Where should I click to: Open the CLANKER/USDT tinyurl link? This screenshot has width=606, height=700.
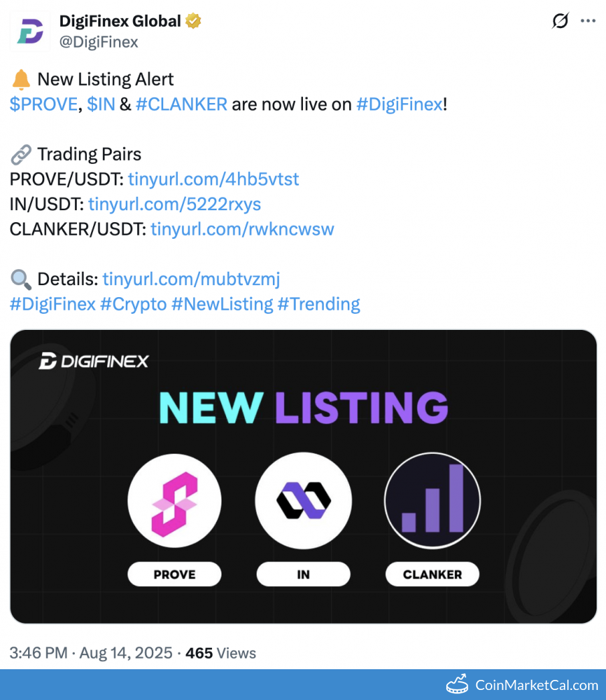pos(242,229)
